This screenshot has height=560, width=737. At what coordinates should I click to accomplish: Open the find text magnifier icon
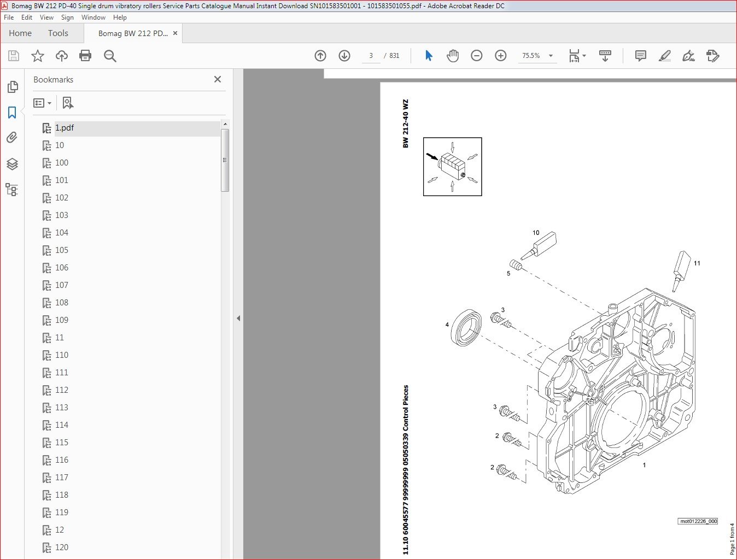(x=110, y=56)
